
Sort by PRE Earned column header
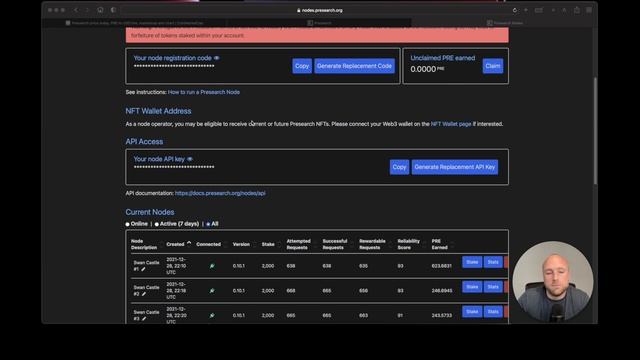440,244
